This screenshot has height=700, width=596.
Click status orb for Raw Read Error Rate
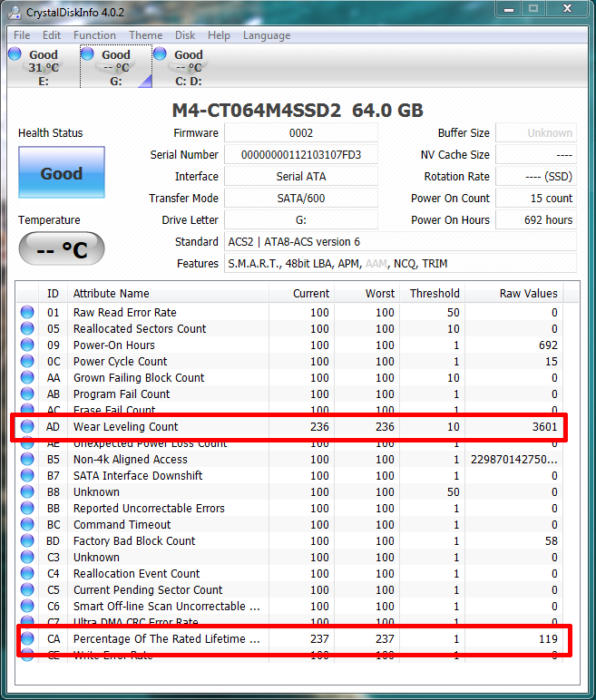(x=27, y=312)
